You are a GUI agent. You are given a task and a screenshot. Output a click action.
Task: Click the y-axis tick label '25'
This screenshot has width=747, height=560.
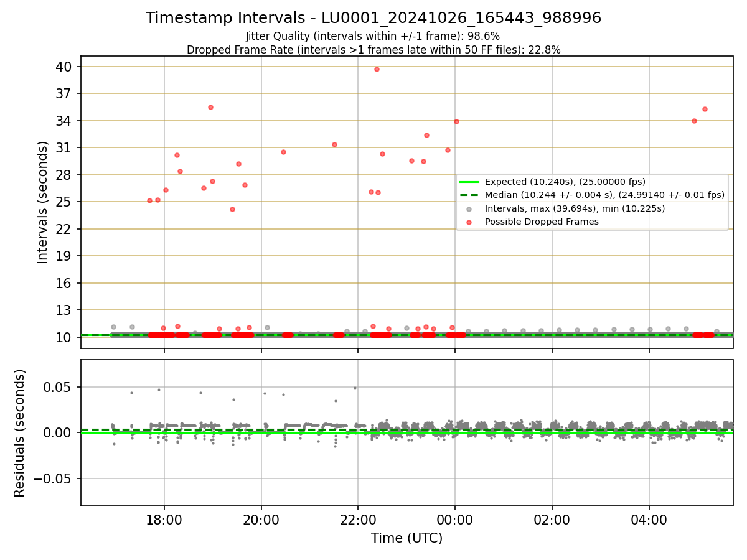64,202
